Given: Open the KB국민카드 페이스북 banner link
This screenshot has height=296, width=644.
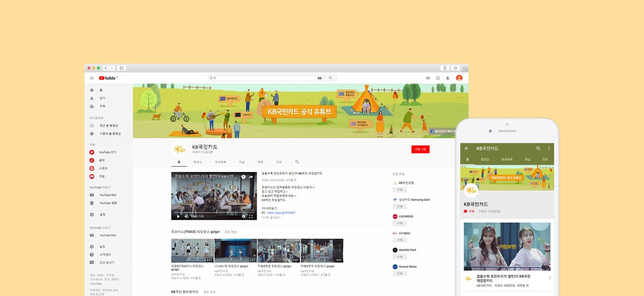Looking at the screenshot, I should click(443, 131).
